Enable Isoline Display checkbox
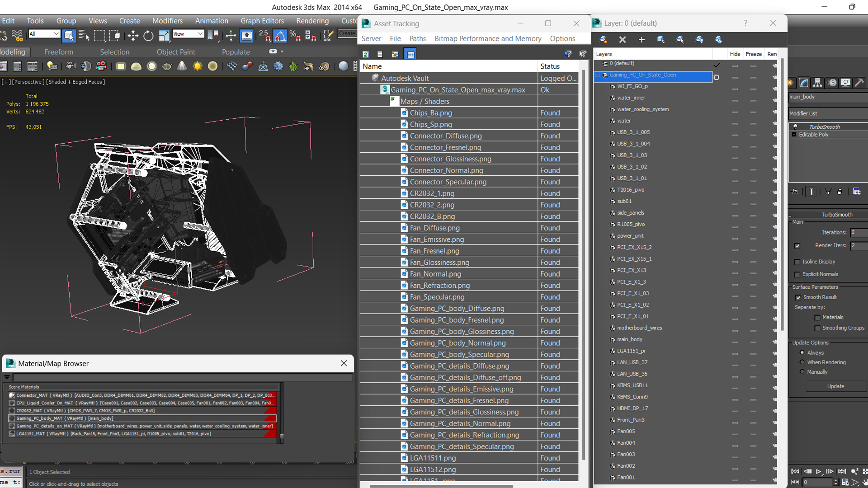The height and width of the screenshot is (488, 868). [797, 262]
